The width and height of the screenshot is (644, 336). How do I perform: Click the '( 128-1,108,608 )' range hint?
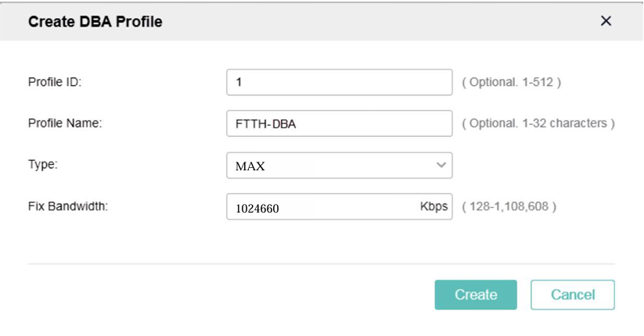[x=509, y=206]
